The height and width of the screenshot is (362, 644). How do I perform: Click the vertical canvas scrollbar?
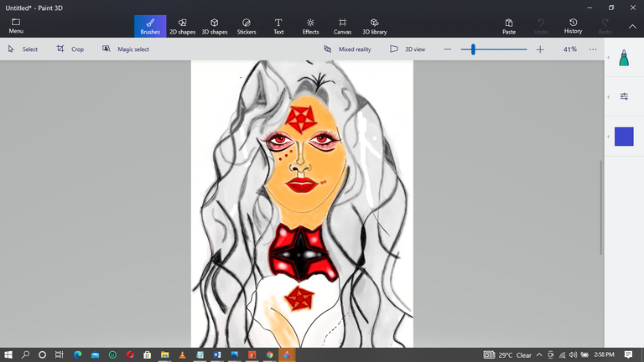tap(601, 207)
